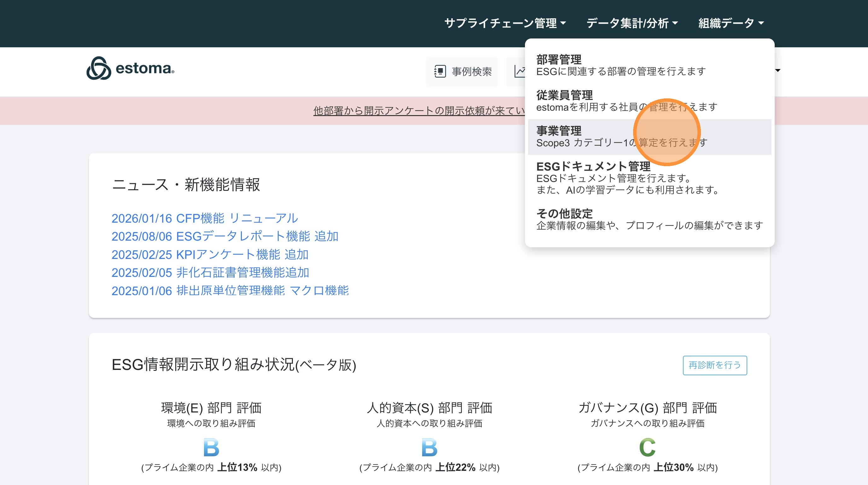
Task: Collapse the 組織データ dropdown
Action: tap(731, 23)
